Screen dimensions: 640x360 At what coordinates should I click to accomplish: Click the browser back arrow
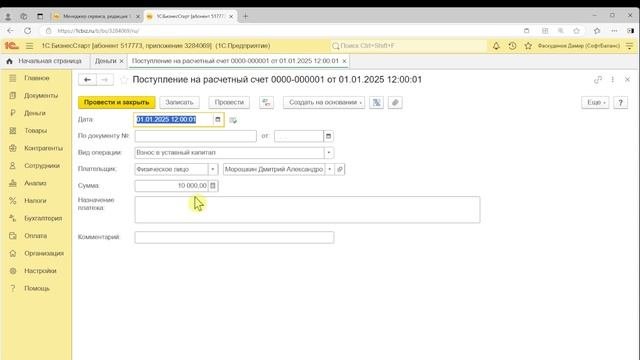click(x=10, y=31)
